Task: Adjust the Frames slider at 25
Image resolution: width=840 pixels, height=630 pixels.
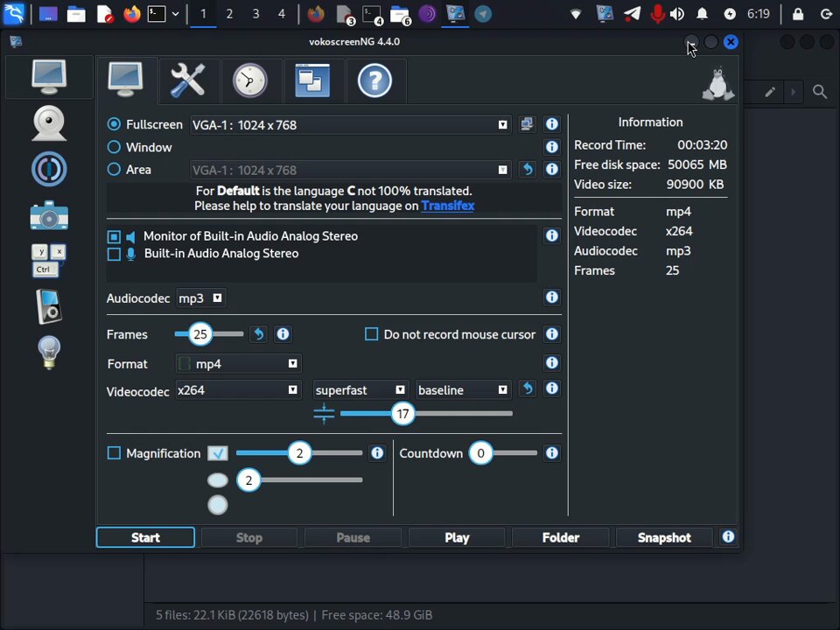Action: pyautogui.click(x=200, y=334)
